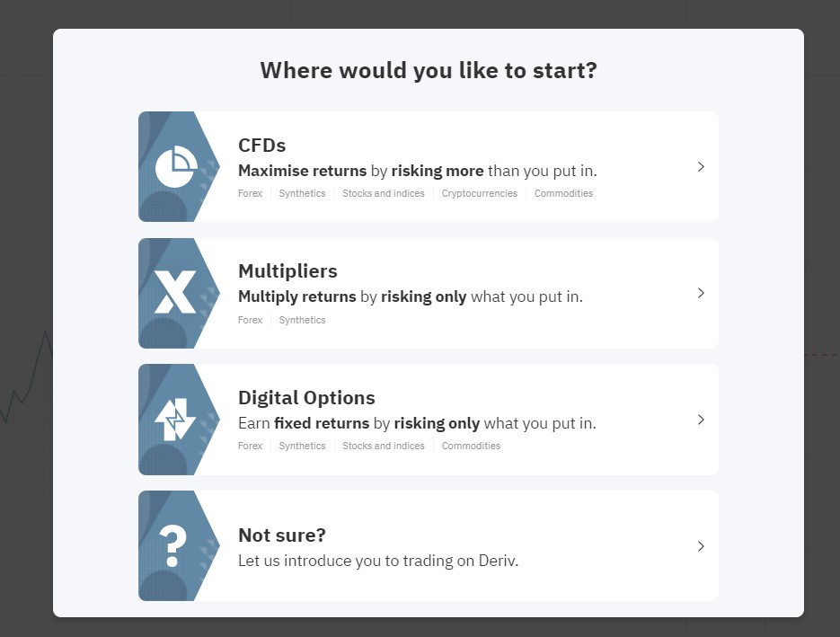Screen dimensions: 840x637
Task: Click the 'Earn fixed returns' description line
Action: click(417, 423)
